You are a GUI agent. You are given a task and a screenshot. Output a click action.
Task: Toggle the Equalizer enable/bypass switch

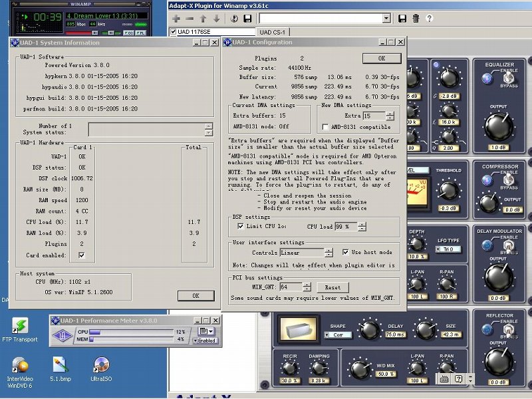[x=509, y=78]
